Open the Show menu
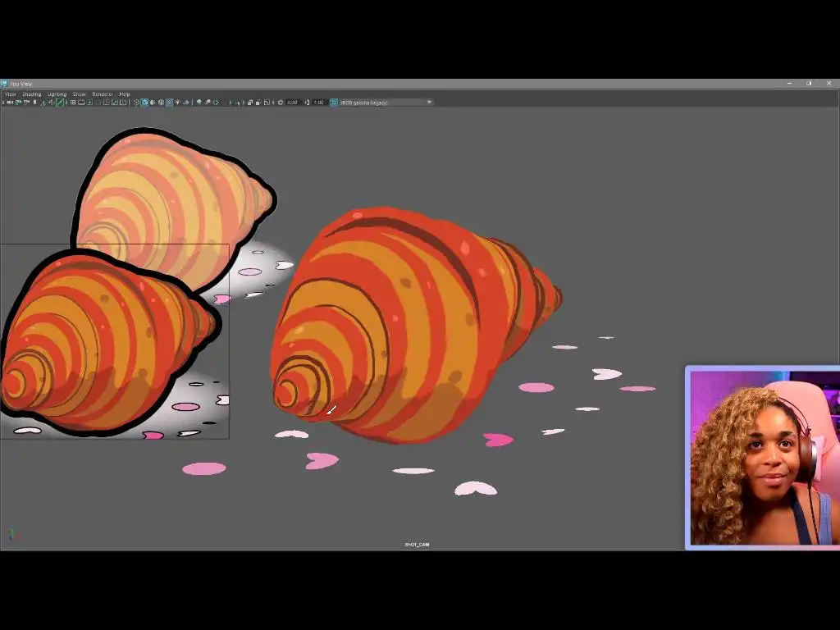Viewport: 840px width, 630px height. click(80, 94)
